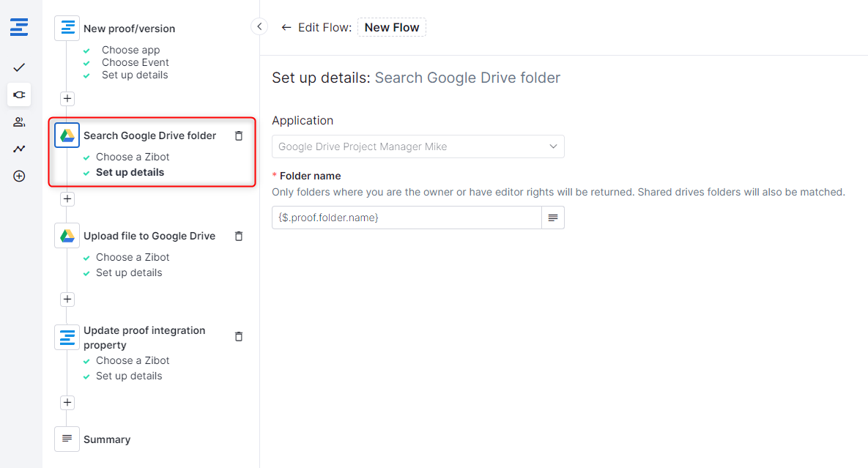Image resolution: width=868 pixels, height=468 pixels.
Task: Open the analytics graph icon in sidebar
Action: 19,149
